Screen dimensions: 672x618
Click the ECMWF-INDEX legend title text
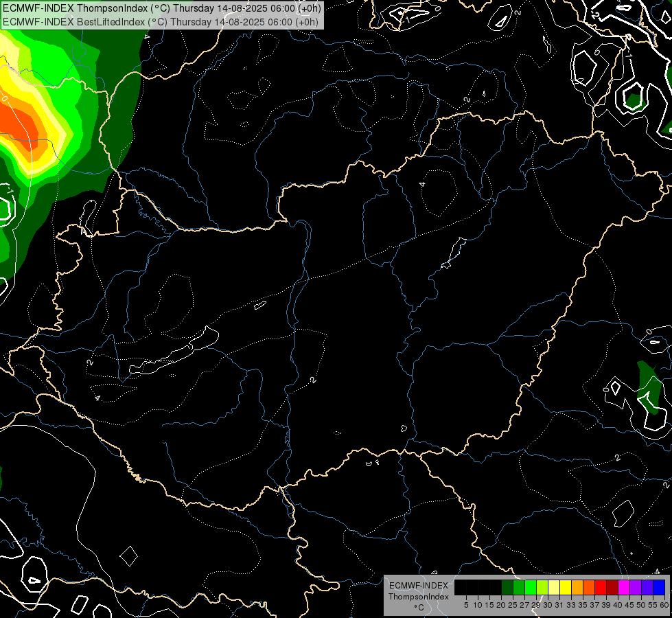419,586
